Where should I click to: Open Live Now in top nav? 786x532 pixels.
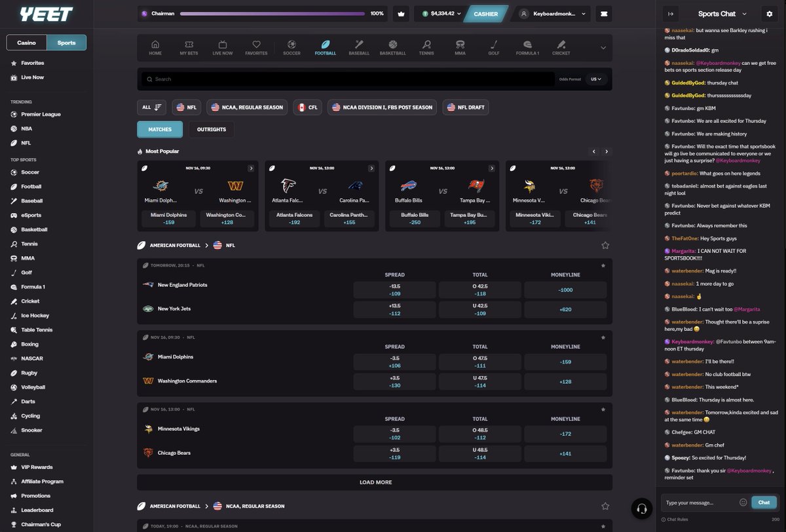[x=223, y=48]
